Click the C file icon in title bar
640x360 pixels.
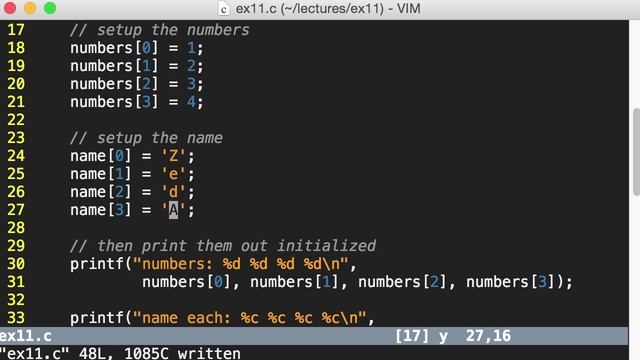[x=223, y=9]
